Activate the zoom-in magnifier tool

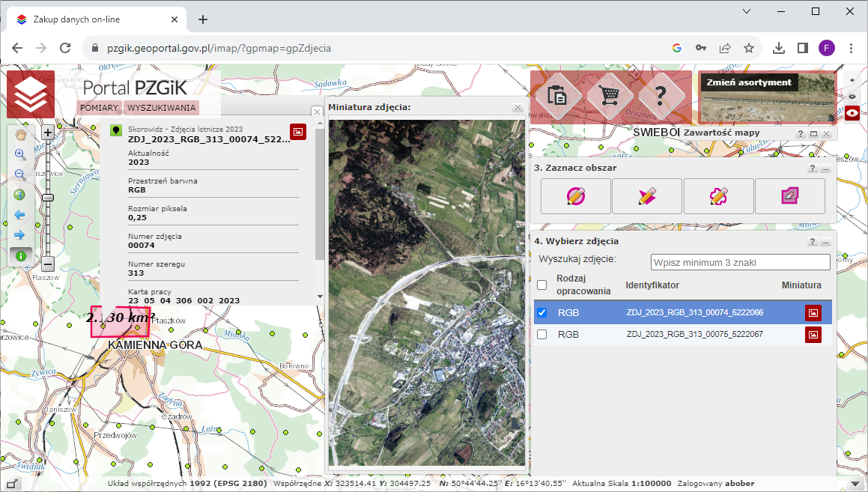[20, 155]
